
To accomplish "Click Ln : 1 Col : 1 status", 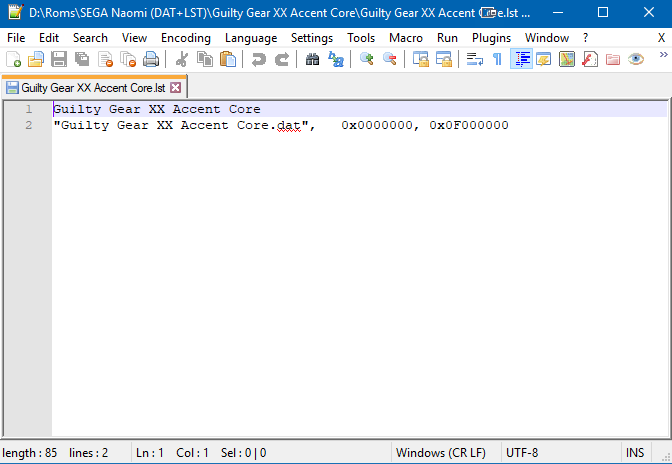I will pos(172,453).
